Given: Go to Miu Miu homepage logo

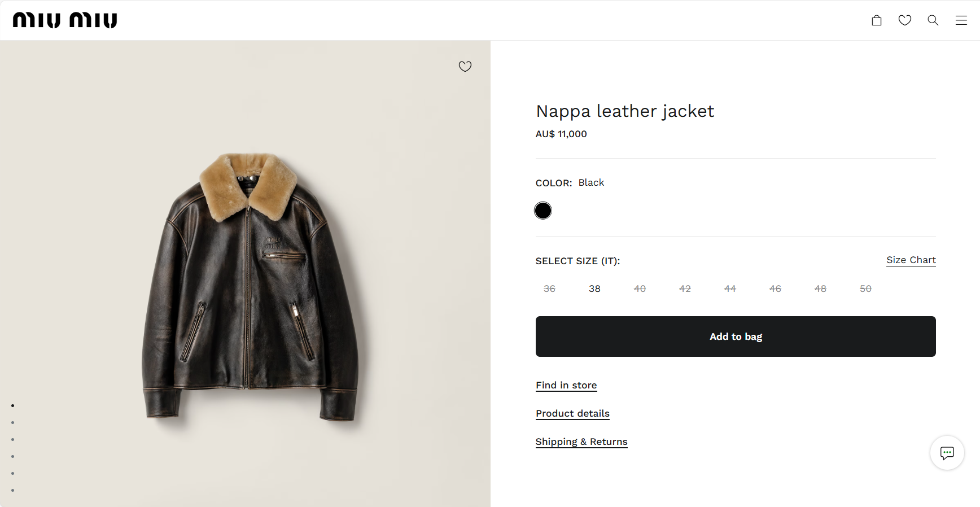Looking at the screenshot, I should [x=65, y=20].
